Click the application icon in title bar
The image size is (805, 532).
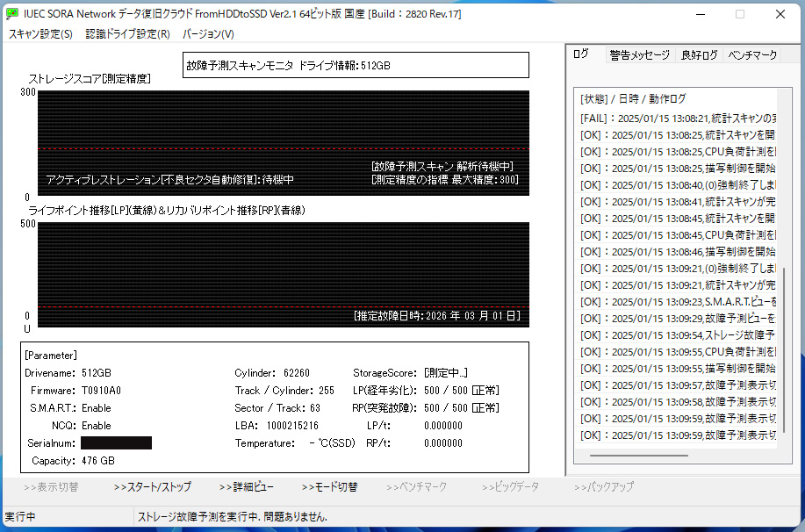click(11, 14)
